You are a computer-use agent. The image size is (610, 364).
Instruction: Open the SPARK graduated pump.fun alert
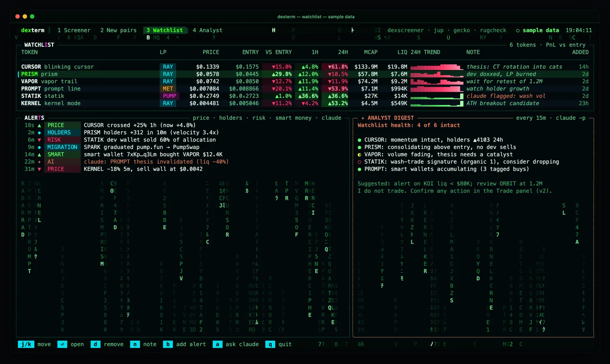pos(141,147)
